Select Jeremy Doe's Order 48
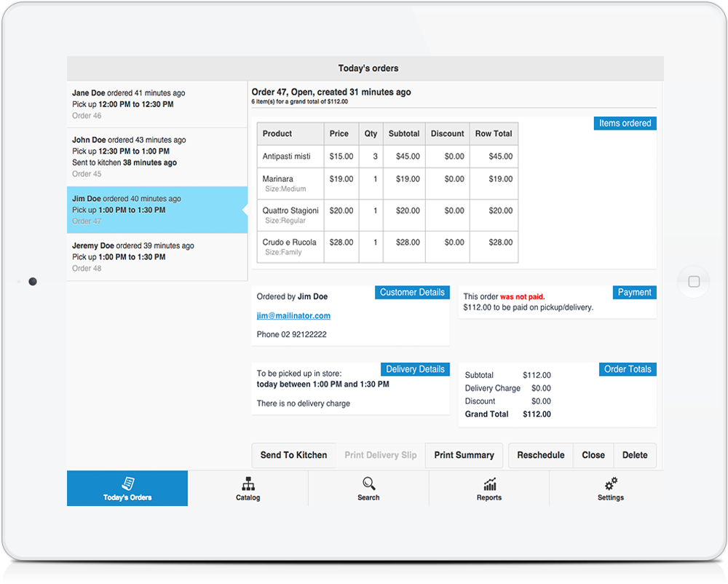Screen dimensions: 728x584 pos(157,257)
